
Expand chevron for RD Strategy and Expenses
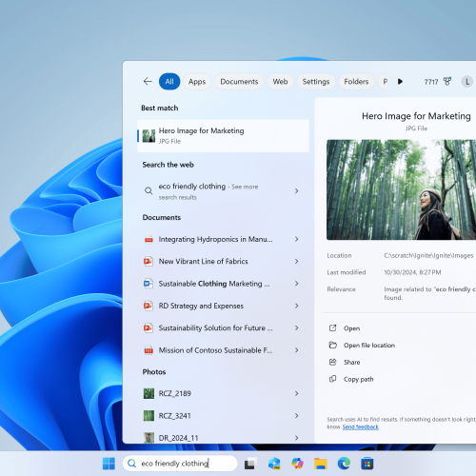tap(296, 306)
